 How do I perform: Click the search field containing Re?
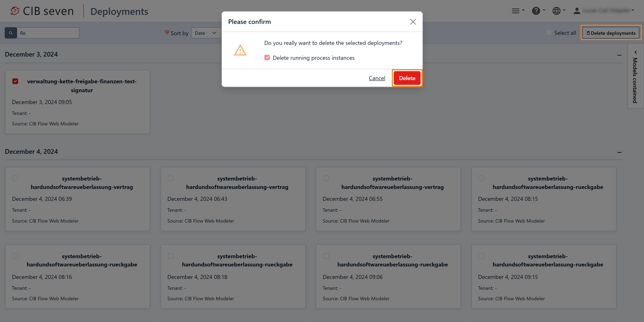pyautogui.click(x=48, y=33)
